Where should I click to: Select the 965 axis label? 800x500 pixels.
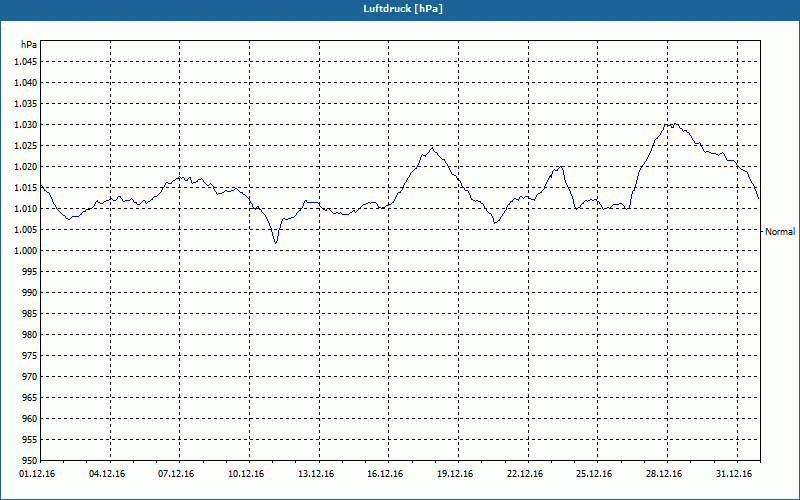pos(30,397)
